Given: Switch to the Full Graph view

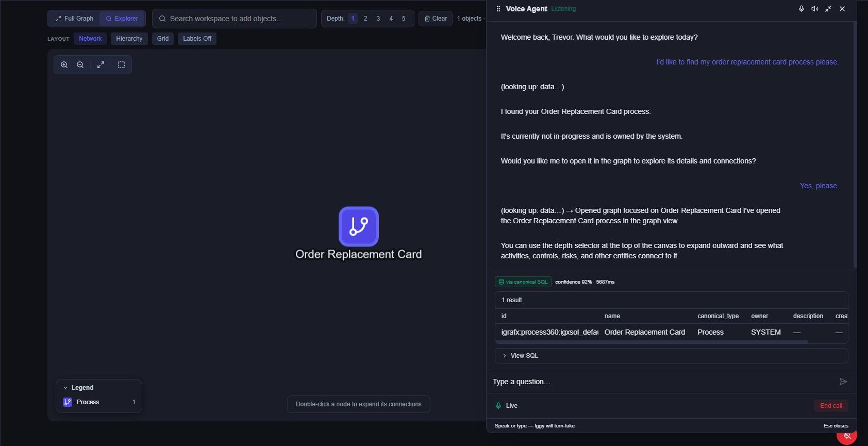Looking at the screenshot, I should [74, 19].
